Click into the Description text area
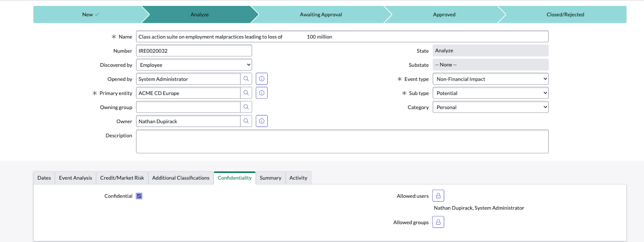Viewport: 644px width, 242px height. pyautogui.click(x=342, y=141)
